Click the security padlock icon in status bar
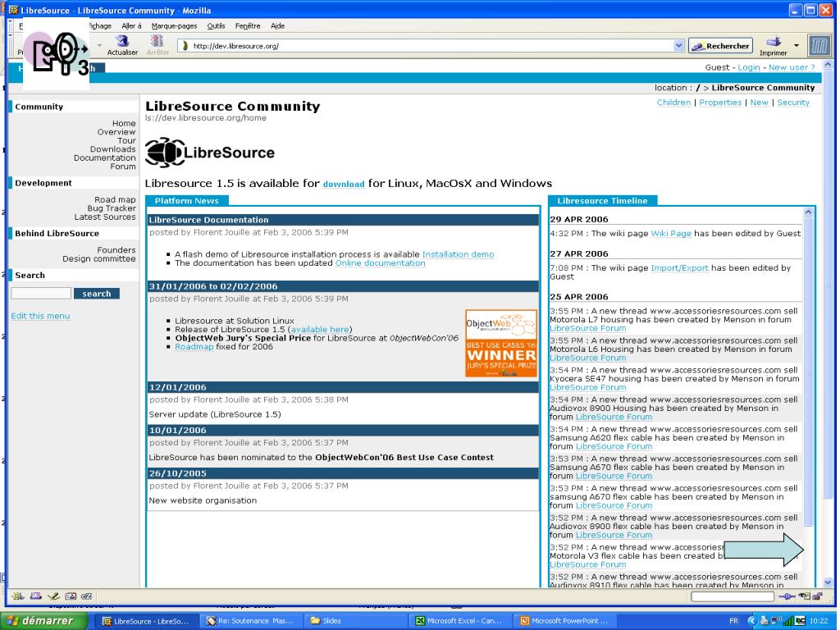The image size is (840, 630). [818, 596]
